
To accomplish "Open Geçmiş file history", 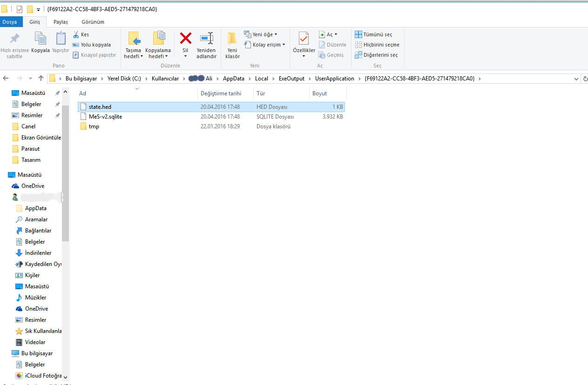I will (x=331, y=55).
